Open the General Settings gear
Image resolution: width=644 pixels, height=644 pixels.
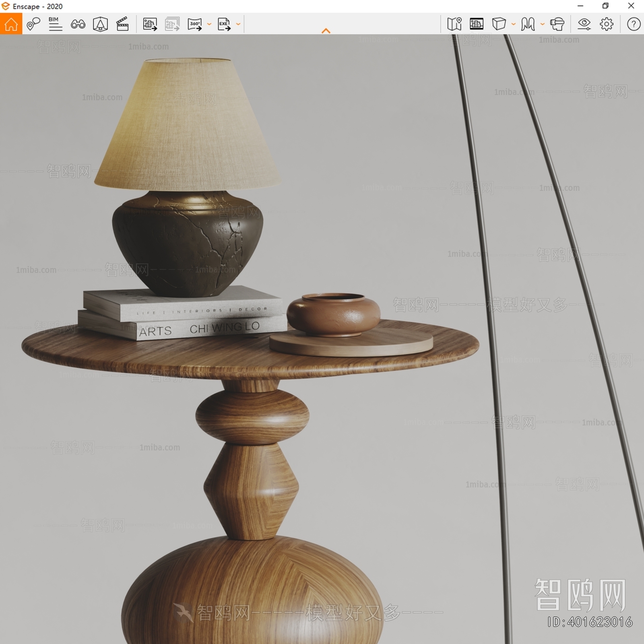pos(607,24)
